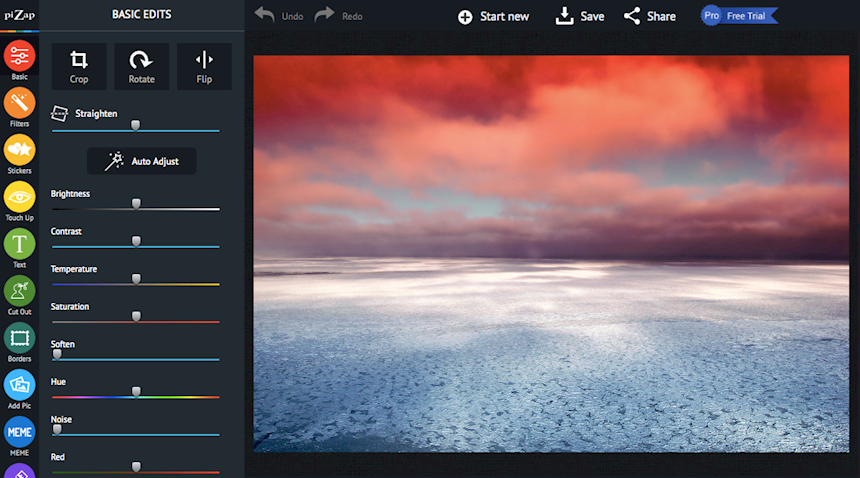Rotate the image
Viewport: 860px width, 478px height.
(x=141, y=66)
